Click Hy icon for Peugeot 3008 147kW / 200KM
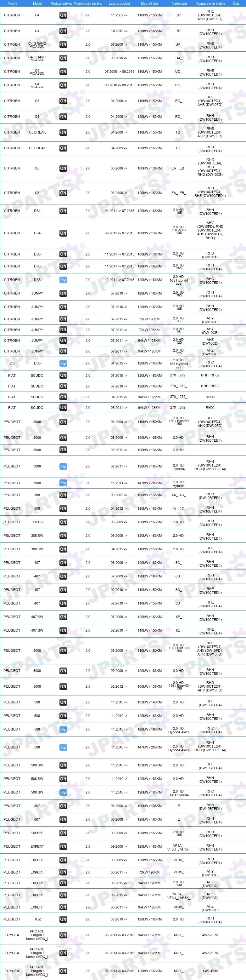246x980 pixels. [x=63, y=483]
